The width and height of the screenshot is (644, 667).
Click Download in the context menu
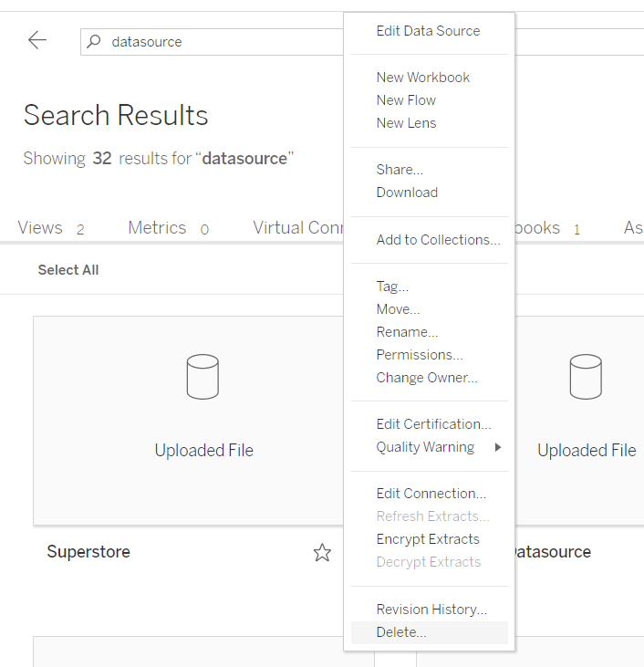[407, 193]
